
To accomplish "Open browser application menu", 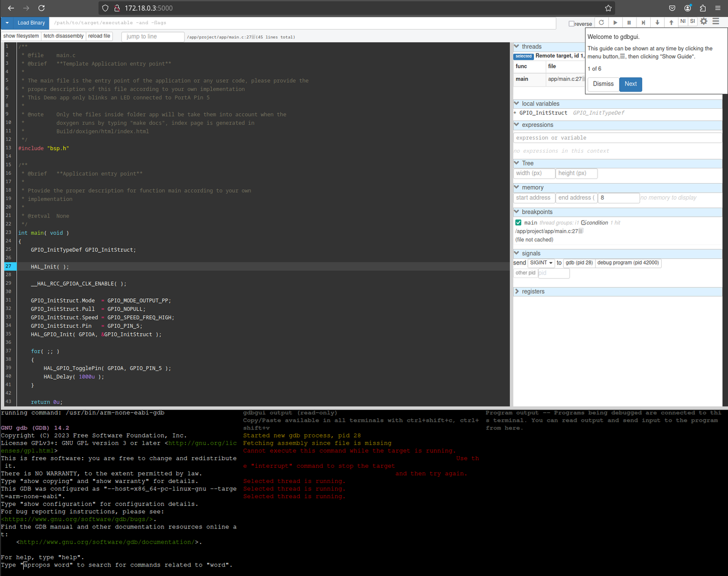I will tap(718, 8).
